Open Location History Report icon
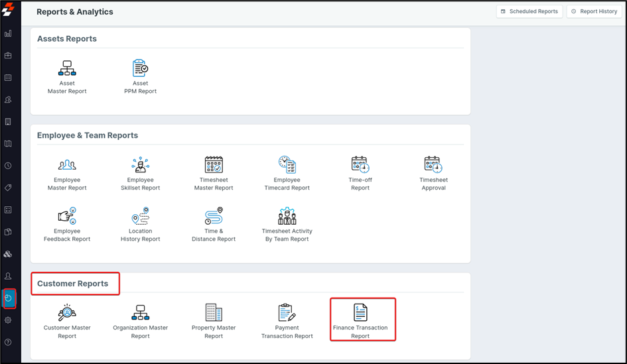The image size is (627, 364). 141,215
